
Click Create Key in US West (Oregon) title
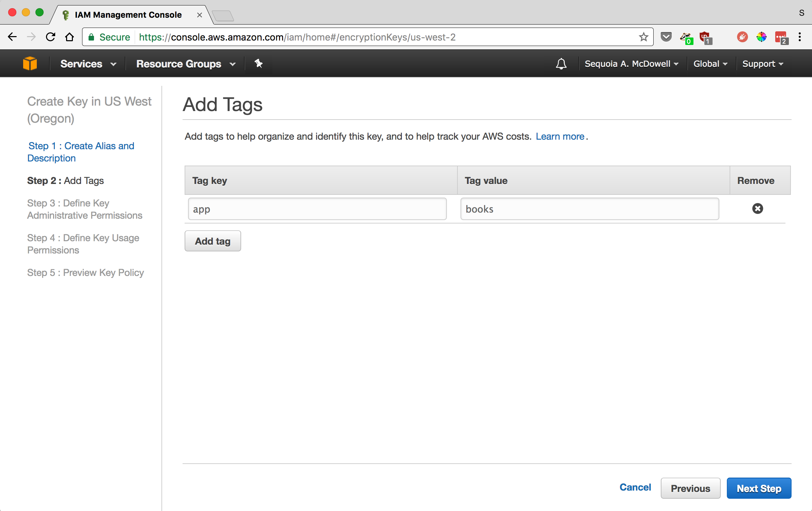click(89, 110)
